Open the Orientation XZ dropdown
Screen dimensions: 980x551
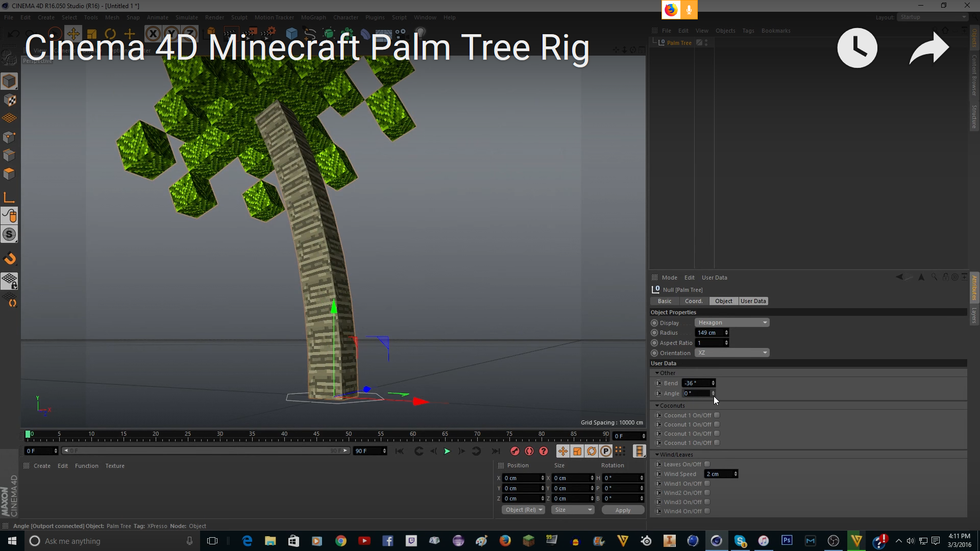pyautogui.click(x=732, y=353)
